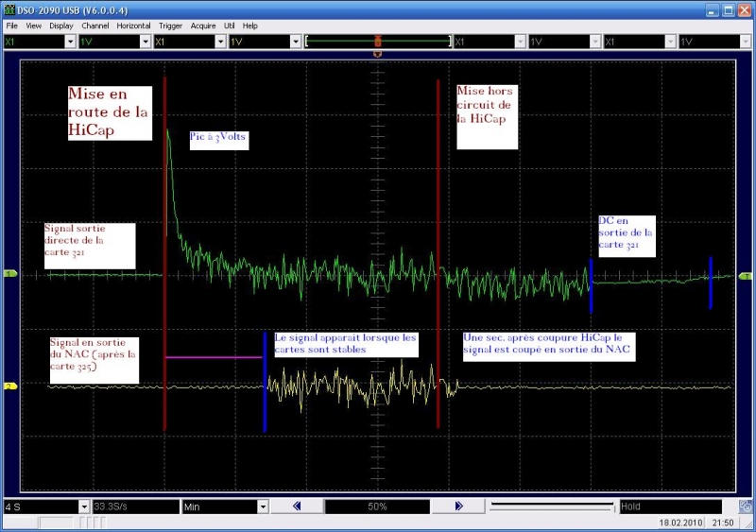Expand the CH2 X1 probe attenuation dropdown
The image size is (756, 532).
(x=221, y=42)
